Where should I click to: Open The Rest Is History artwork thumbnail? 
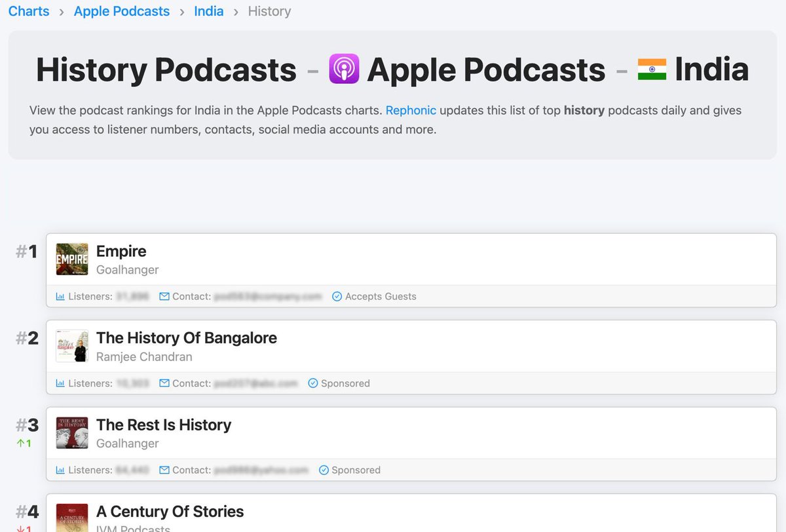click(x=72, y=433)
